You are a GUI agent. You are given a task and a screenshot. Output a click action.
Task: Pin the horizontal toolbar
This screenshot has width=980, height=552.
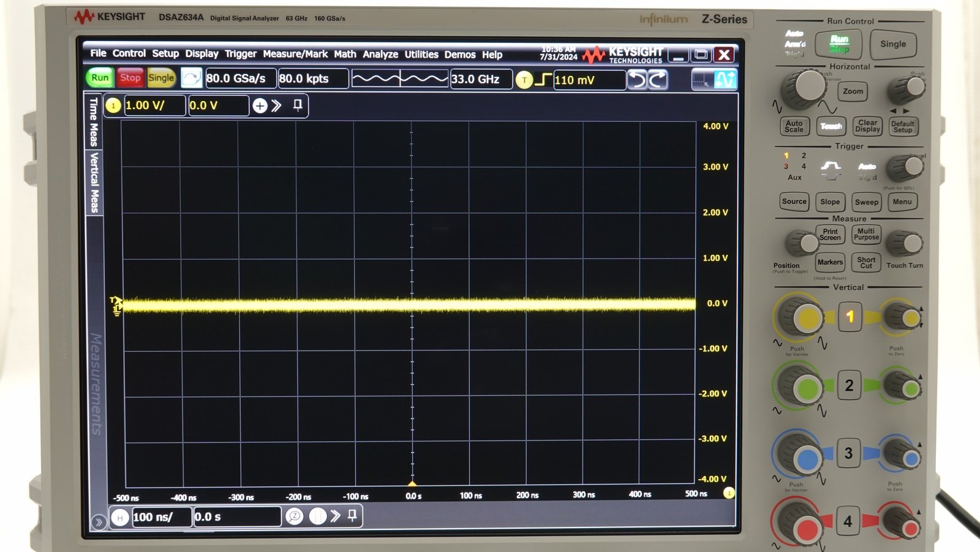[x=352, y=516]
